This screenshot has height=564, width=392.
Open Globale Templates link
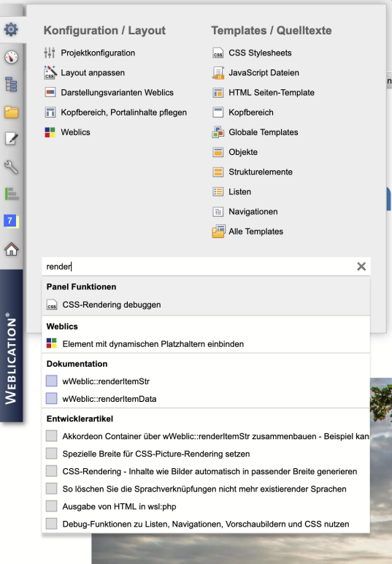(264, 132)
